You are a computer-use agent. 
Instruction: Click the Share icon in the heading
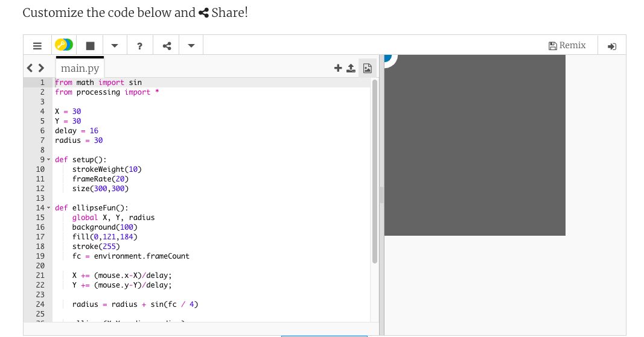203,13
